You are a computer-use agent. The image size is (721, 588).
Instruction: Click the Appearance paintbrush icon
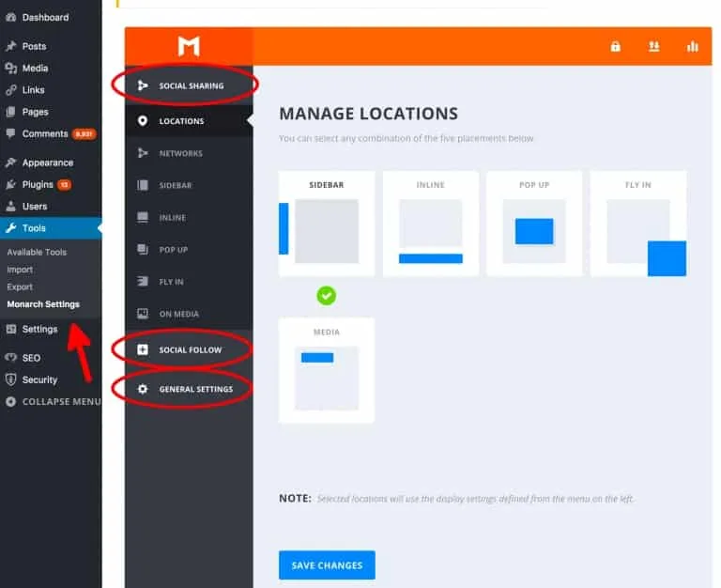[x=11, y=162]
